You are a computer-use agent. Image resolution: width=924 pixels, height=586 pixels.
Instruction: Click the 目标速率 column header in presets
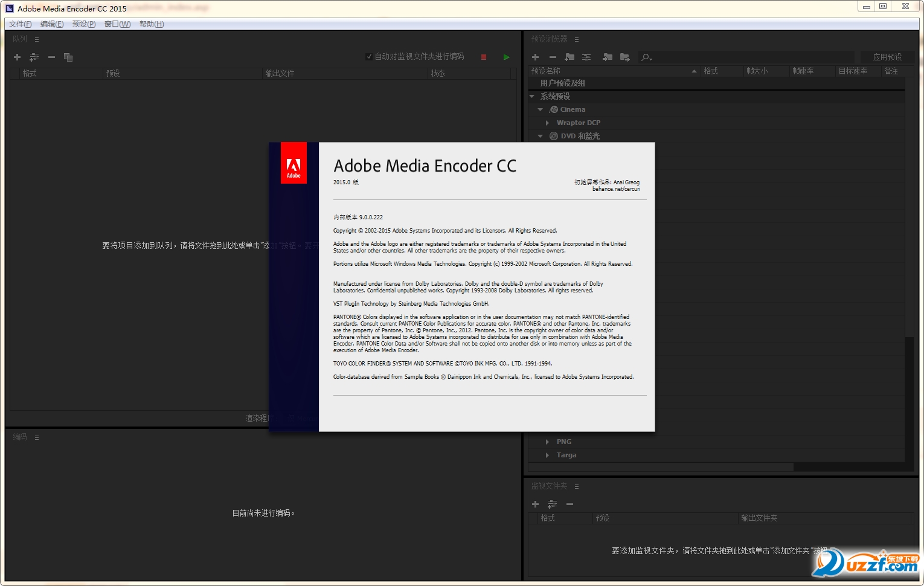(858, 71)
